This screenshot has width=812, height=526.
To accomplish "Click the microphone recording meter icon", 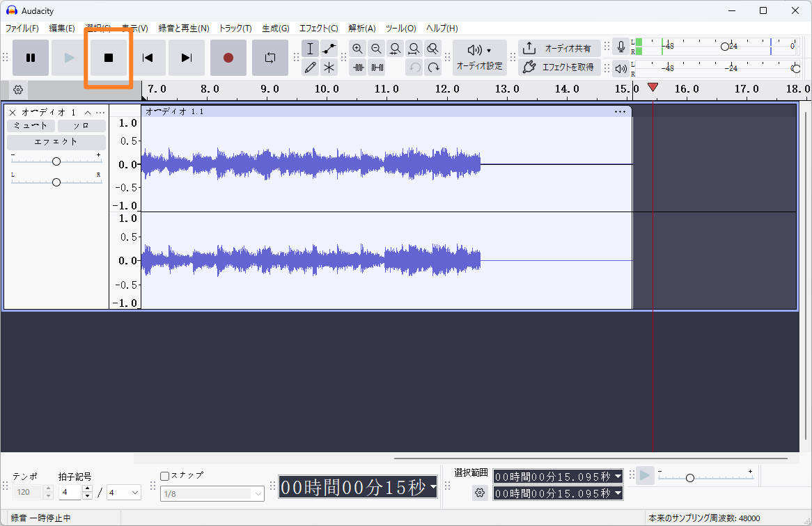I will point(620,47).
